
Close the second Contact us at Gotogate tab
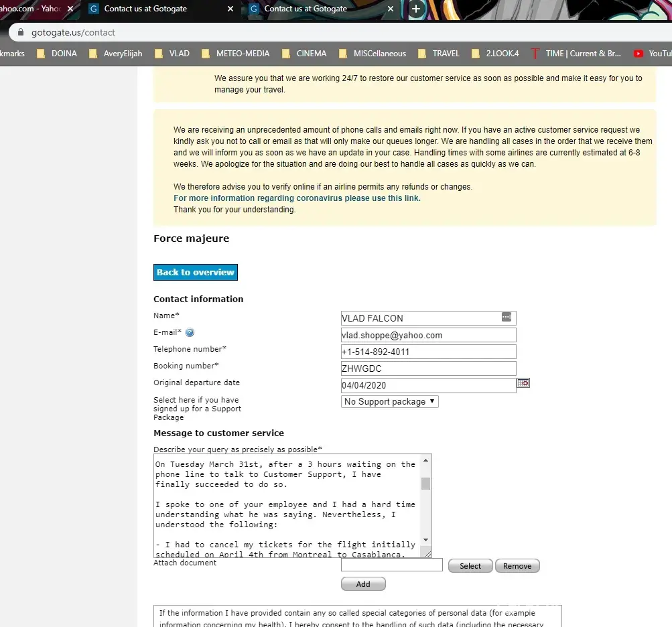tap(391, 9)
